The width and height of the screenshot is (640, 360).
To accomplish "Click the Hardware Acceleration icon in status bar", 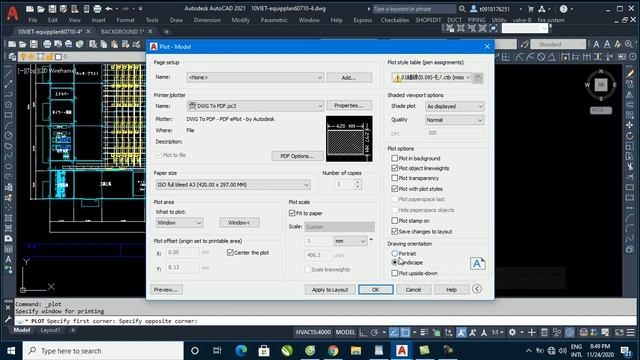I will point(570,332).
